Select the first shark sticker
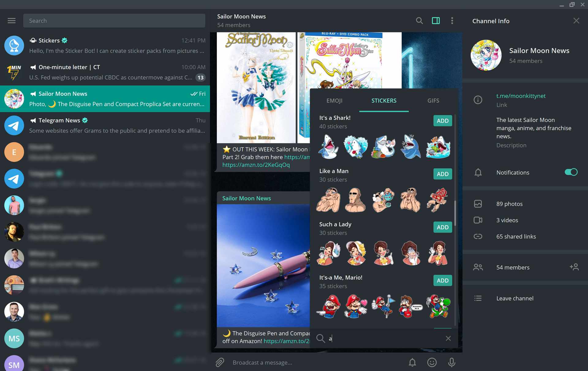 pos(328,147)
